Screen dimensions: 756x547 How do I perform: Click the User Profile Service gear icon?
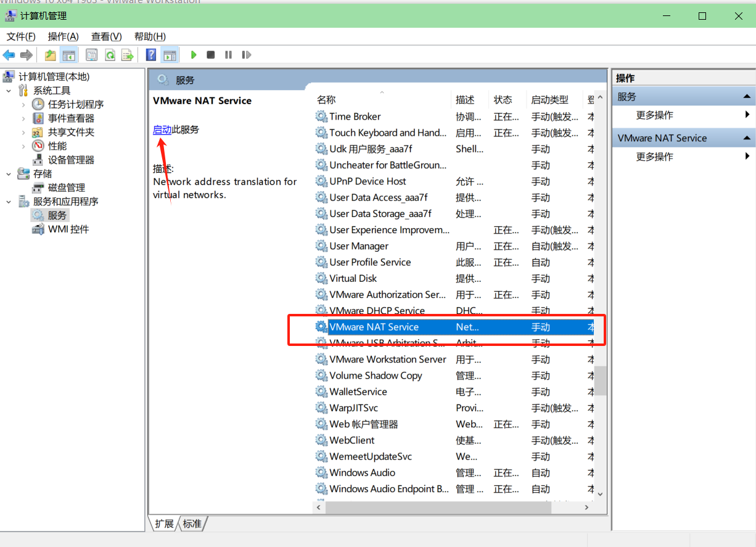pos(321,262)
